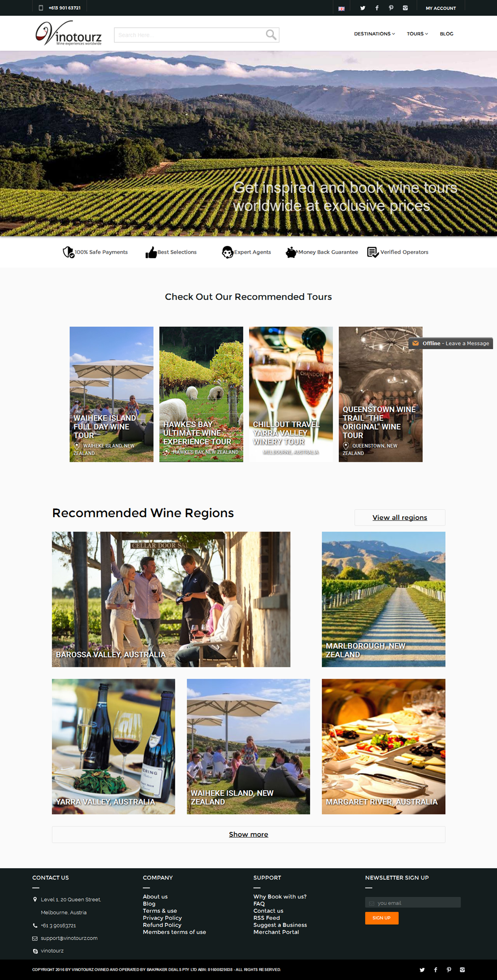Viewport: 497px width, 980px height.
Task: Click the View all regions link
Action: 400,518
